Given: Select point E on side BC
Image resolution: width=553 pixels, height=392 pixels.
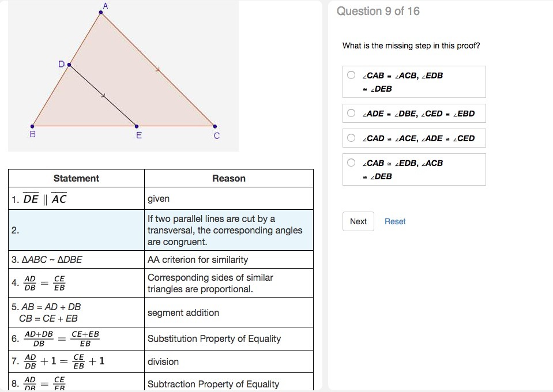Looking at the screenshot, I should (137, 126).
